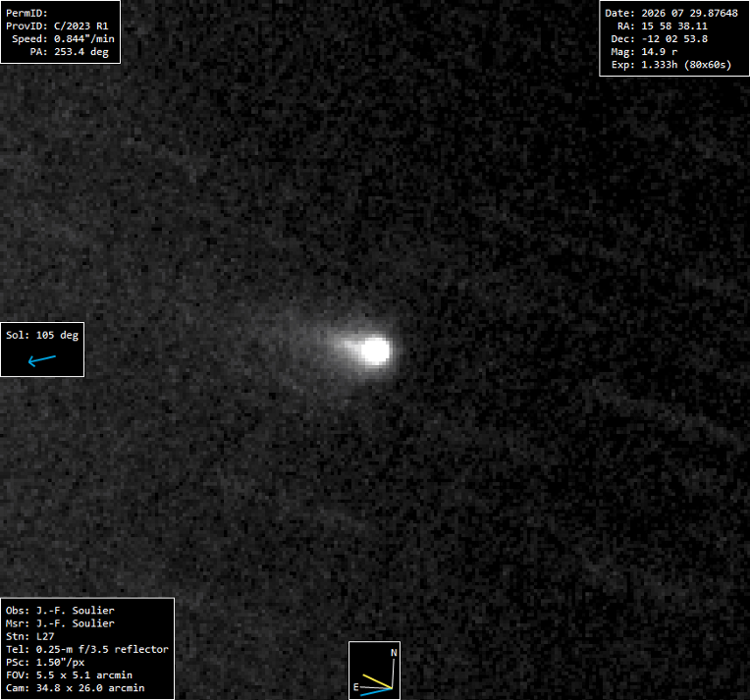
Task: Click the E label on compass
Action: tap(356, 687)
